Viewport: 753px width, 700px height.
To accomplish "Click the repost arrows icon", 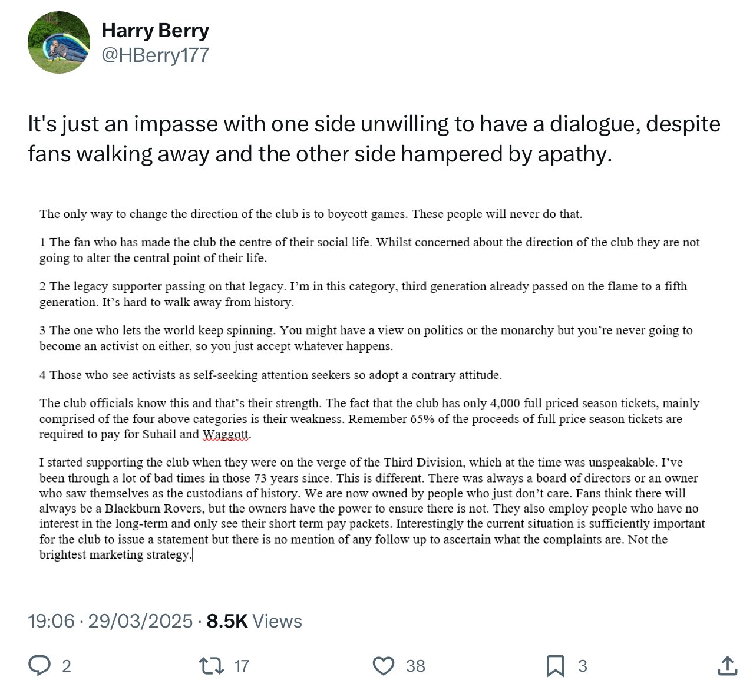I will click(212, 666).
